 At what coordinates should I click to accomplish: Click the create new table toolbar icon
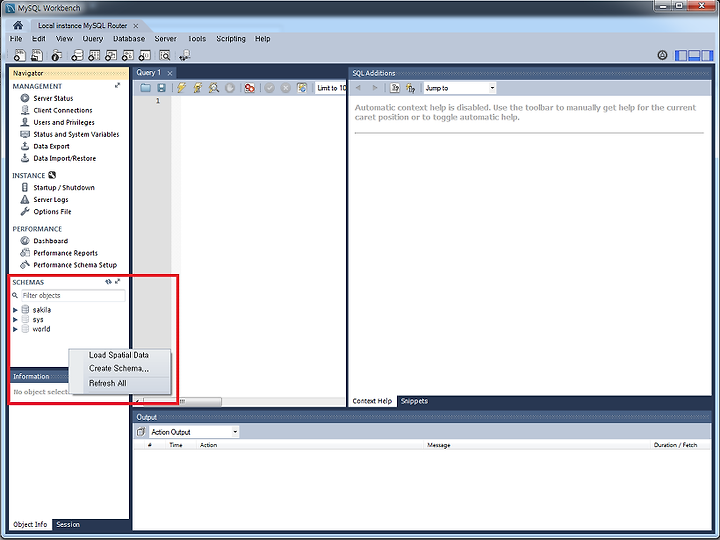click(x=94, y=56)
